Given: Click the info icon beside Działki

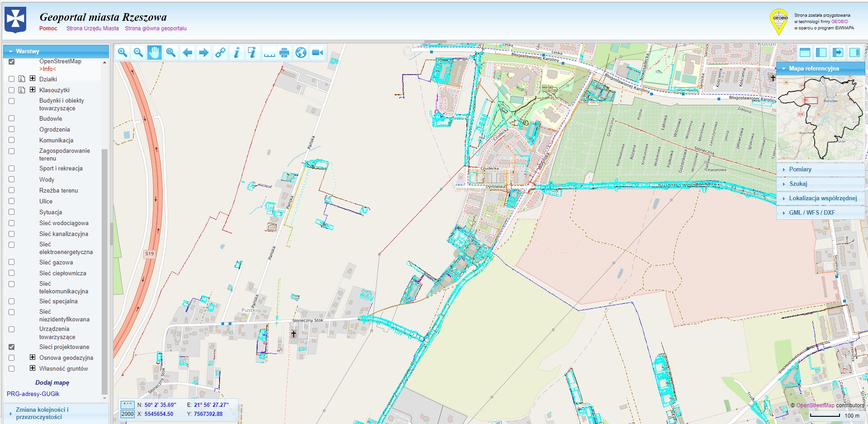Looking at the screenshot, I should [x=22, y=79].
